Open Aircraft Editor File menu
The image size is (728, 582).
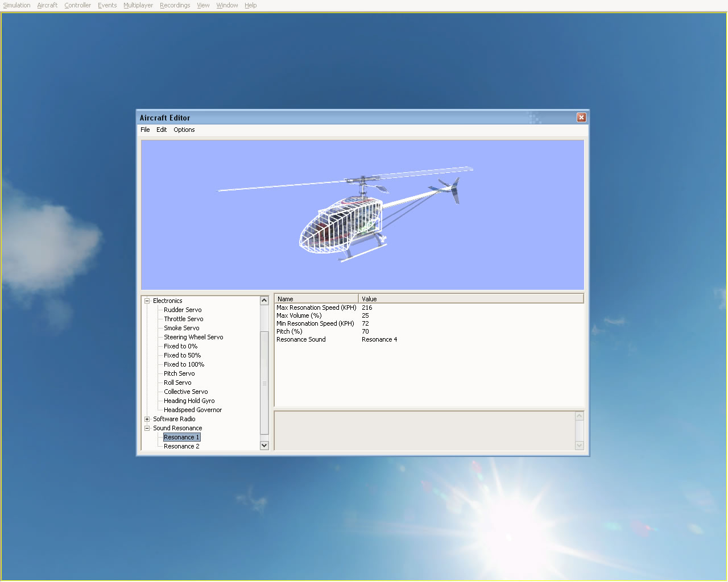pyautogui.click(x=145, y=130)
